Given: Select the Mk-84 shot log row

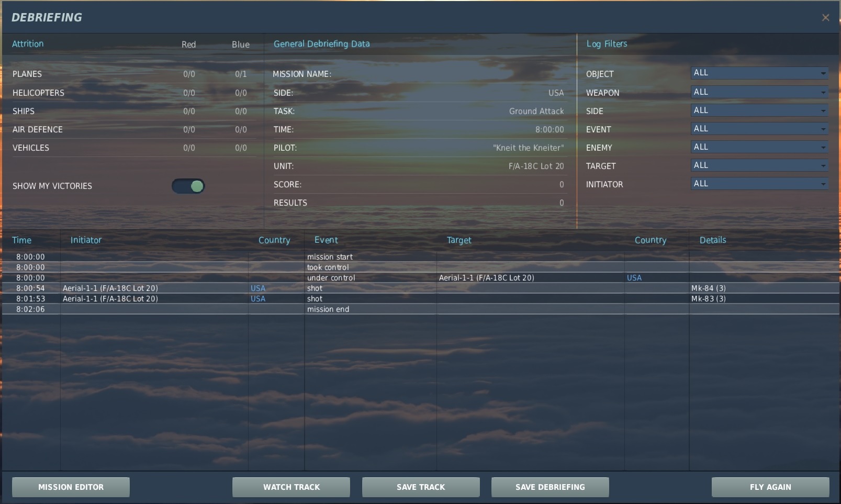Looking at the screenshot, I should click(x=421, y=288).
